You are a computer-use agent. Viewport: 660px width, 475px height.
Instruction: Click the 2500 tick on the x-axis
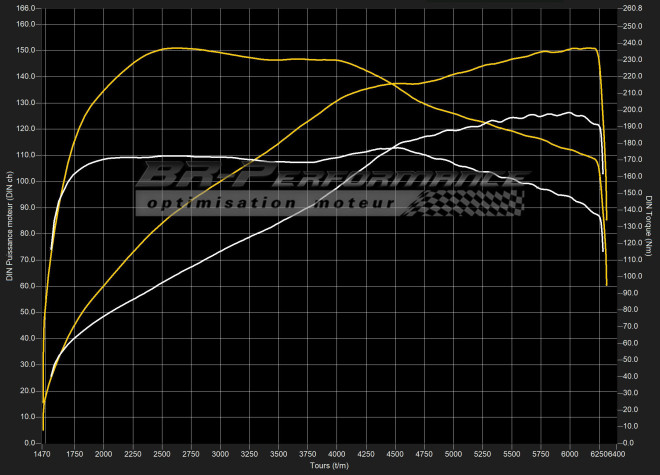[x=162, y=453]
